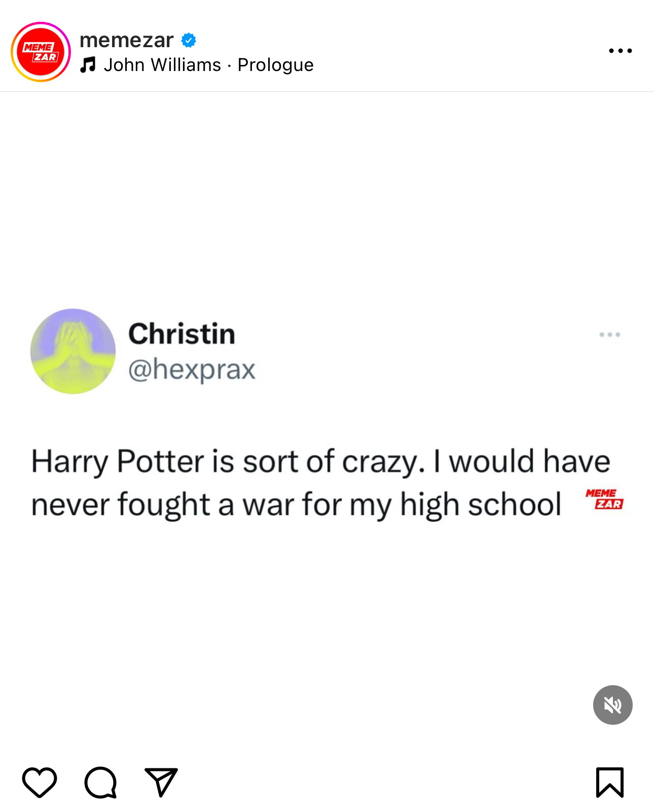Tap the word Prologue in audio label
This screenshot has height=812, width=654.
[276, 65]
